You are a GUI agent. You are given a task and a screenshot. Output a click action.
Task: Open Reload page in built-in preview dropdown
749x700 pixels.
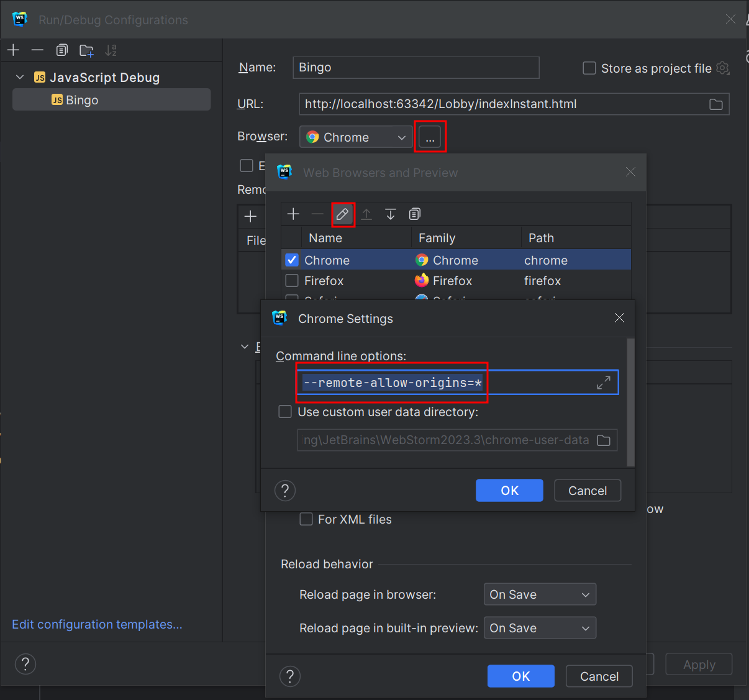tap(540, 628)
